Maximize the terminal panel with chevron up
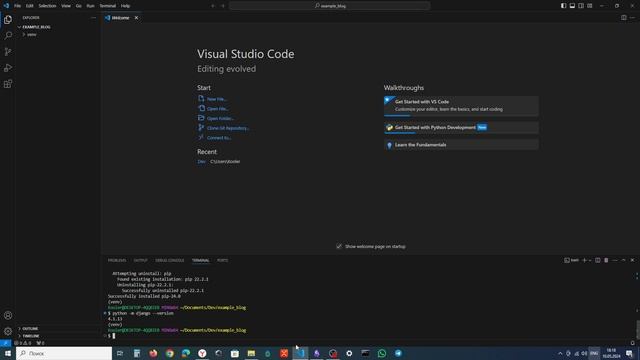640x360 pixels. pyautogui.click(x=623, y=260)
